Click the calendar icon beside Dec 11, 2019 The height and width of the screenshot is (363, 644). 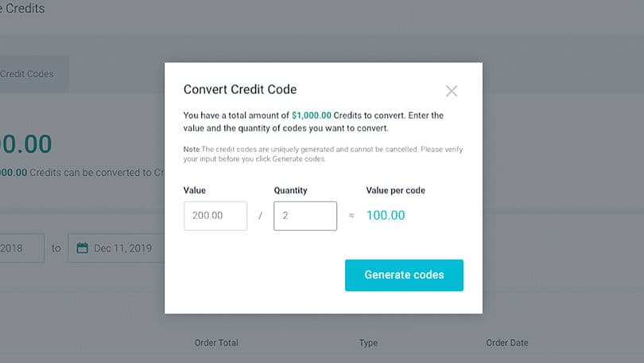(82, 248)
